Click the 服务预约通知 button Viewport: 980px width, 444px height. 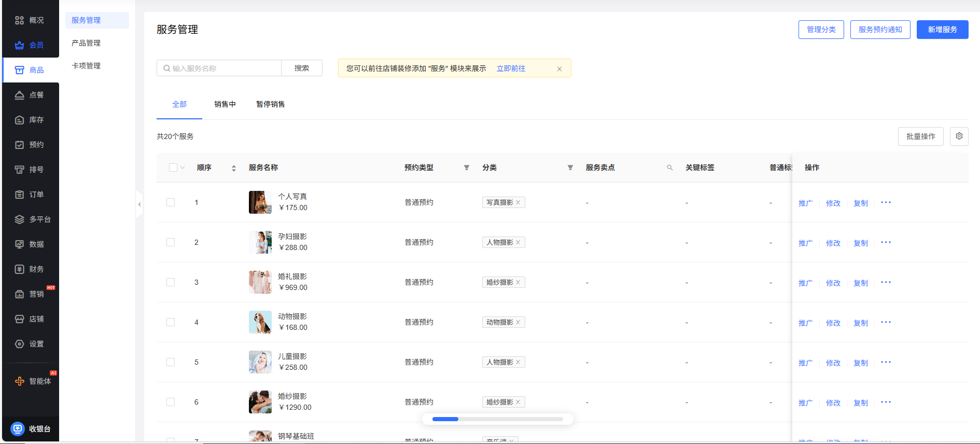880,30
